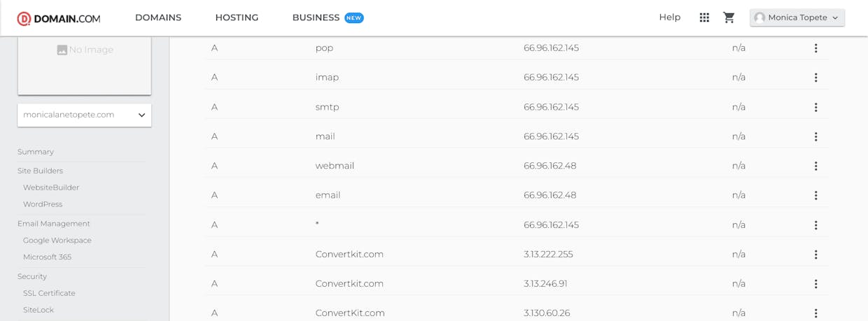Viewport: 868px width, 321px height.
Task: Click the Help link
Action: coord(670,17)
